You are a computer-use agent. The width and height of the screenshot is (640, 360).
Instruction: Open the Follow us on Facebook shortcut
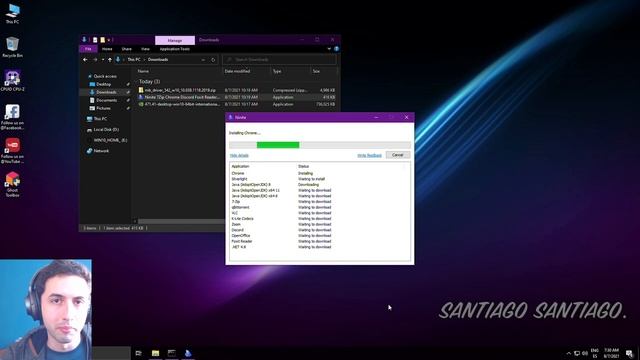pos(12,116)
